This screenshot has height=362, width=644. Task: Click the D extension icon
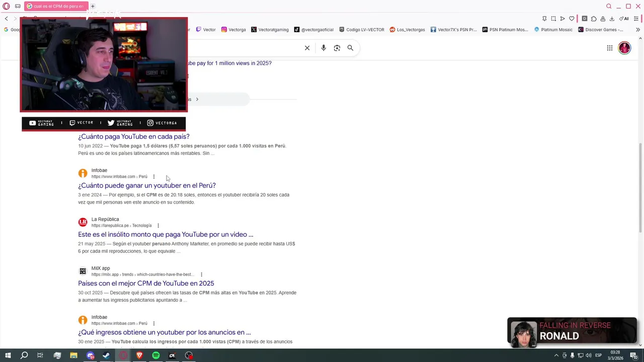coord(584,19)
